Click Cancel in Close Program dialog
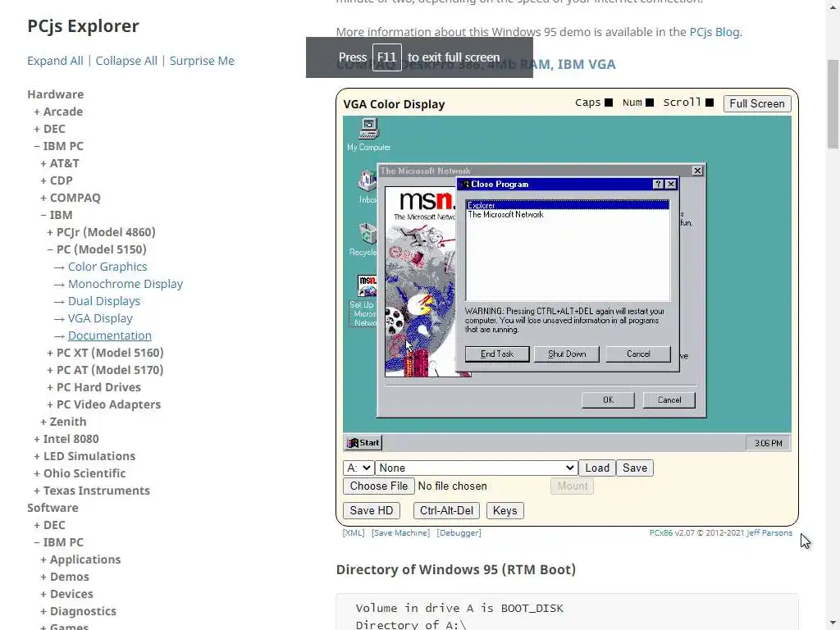840x630 pixels. 638,354
